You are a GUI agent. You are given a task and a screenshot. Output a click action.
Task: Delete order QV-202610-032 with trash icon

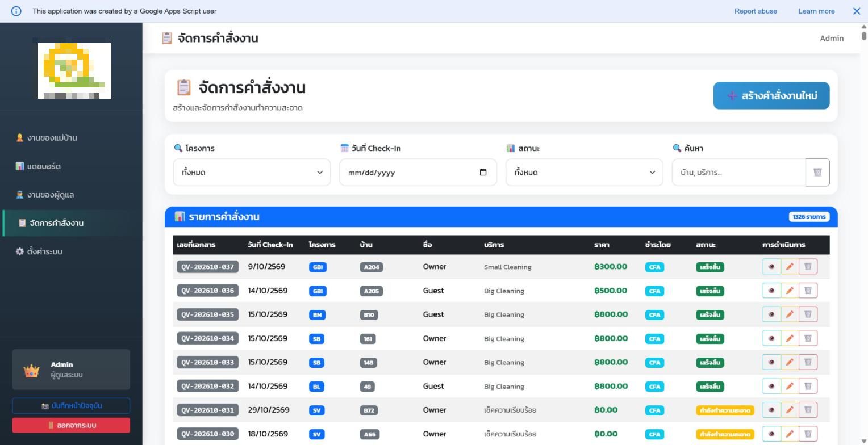pos(808,386)
